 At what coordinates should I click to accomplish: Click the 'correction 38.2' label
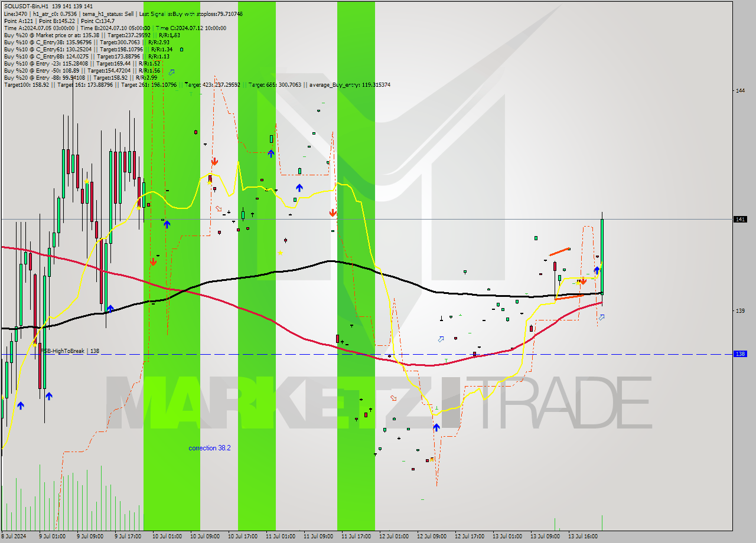[x=210, y=448]
